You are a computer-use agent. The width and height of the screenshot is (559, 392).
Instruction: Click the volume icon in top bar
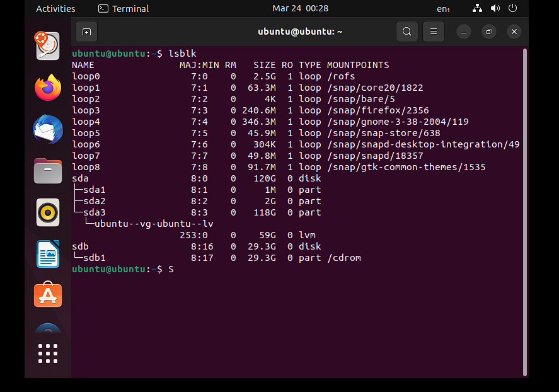coord(495,9)
